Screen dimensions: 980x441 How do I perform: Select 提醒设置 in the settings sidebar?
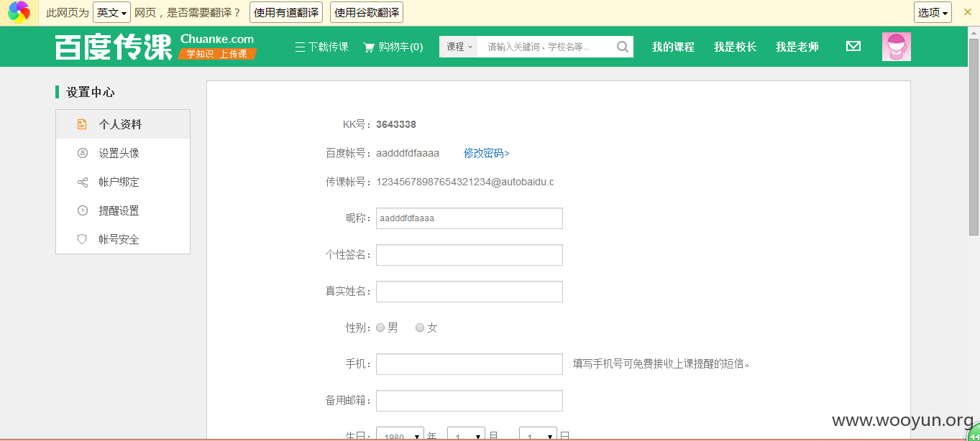123,210
